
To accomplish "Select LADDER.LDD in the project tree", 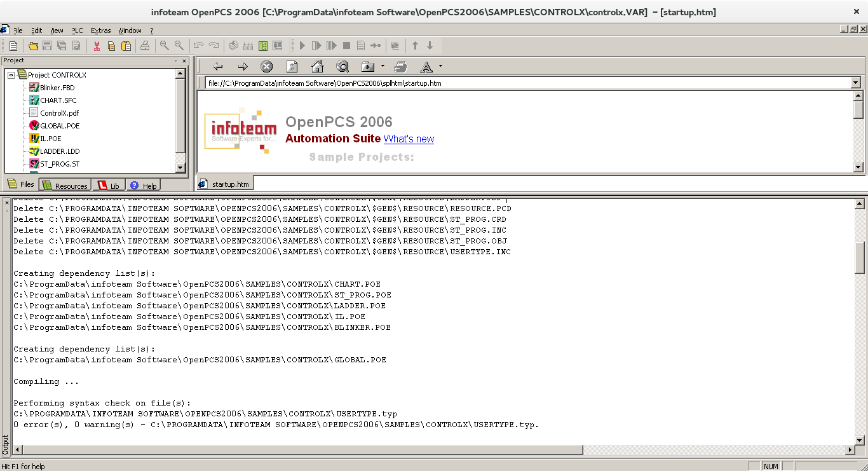I will pos(60,151).
